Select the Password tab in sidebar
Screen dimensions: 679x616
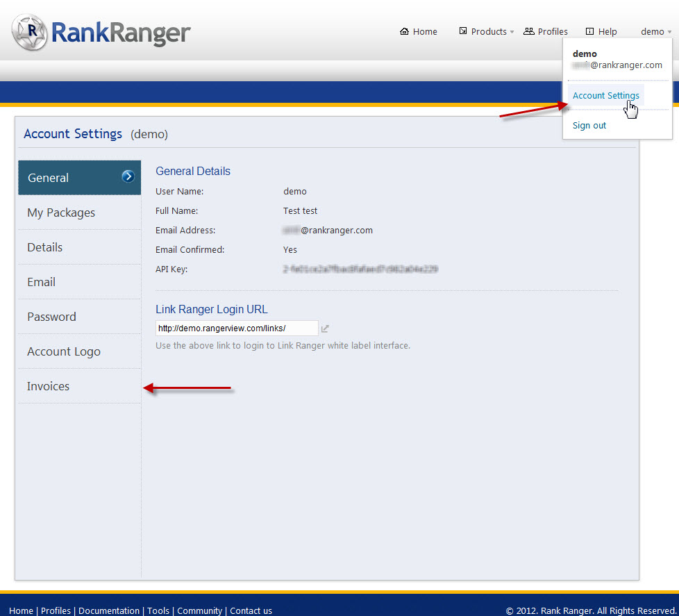click(x=51, y=317)
